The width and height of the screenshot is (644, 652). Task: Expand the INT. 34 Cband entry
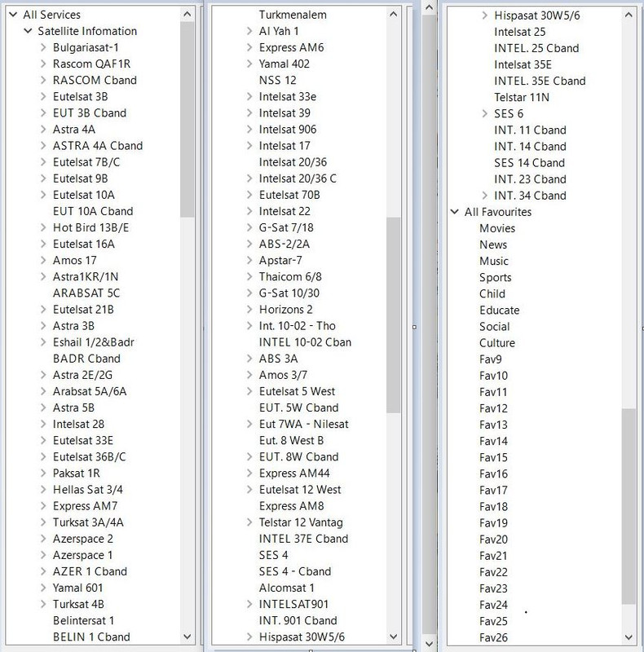pyautogui.click(x=484, y=196)
